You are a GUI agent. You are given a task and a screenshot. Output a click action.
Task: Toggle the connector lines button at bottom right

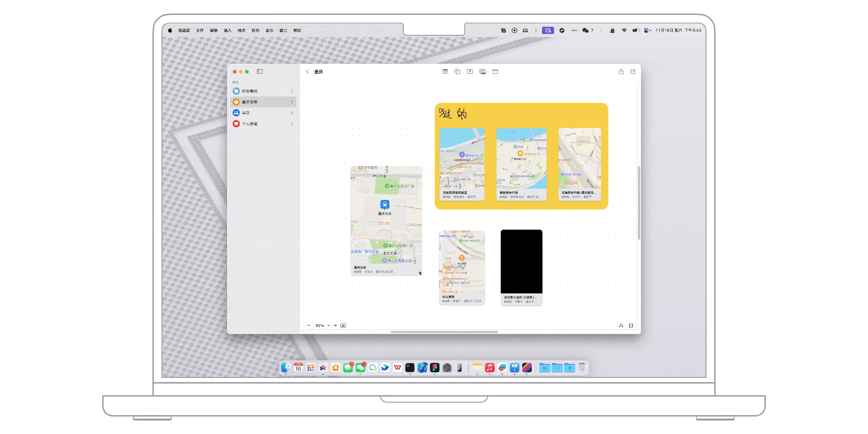tap(621, 325)
